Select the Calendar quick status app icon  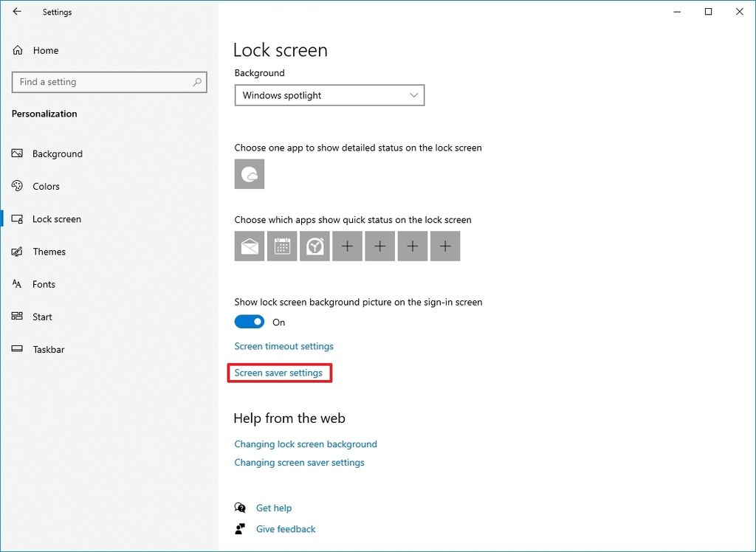(281, 246)
